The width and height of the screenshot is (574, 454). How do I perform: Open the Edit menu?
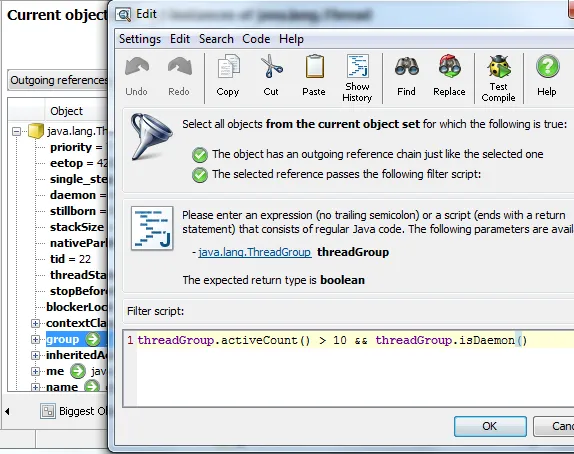(180, 39)
